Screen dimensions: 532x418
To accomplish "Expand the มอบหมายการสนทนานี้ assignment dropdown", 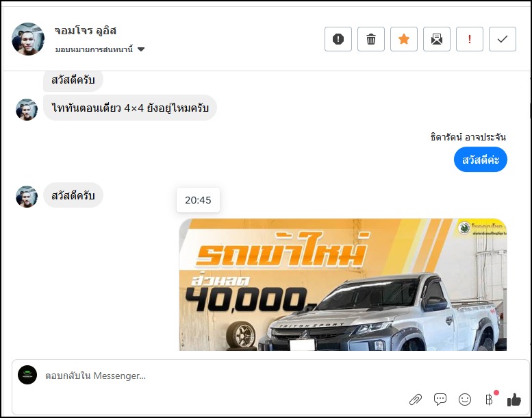I will click(x=100, y=49).
